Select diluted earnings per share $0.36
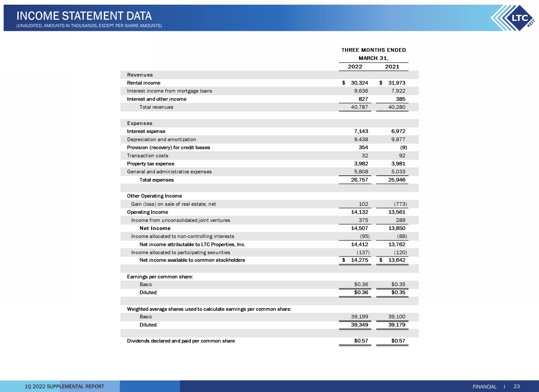This screenshot has height=392, width=539. tap(361, 292)
